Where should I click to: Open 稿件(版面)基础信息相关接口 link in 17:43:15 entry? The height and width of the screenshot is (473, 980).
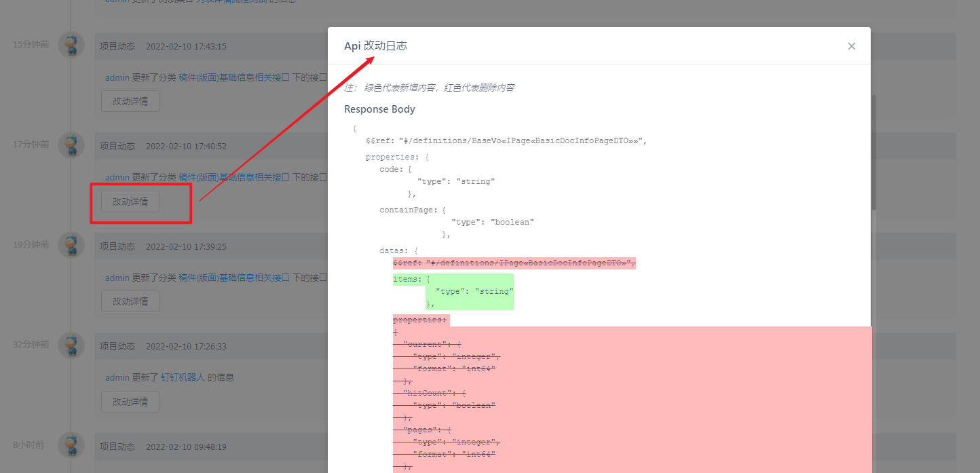pyautogui.click(x=234, y=77)
